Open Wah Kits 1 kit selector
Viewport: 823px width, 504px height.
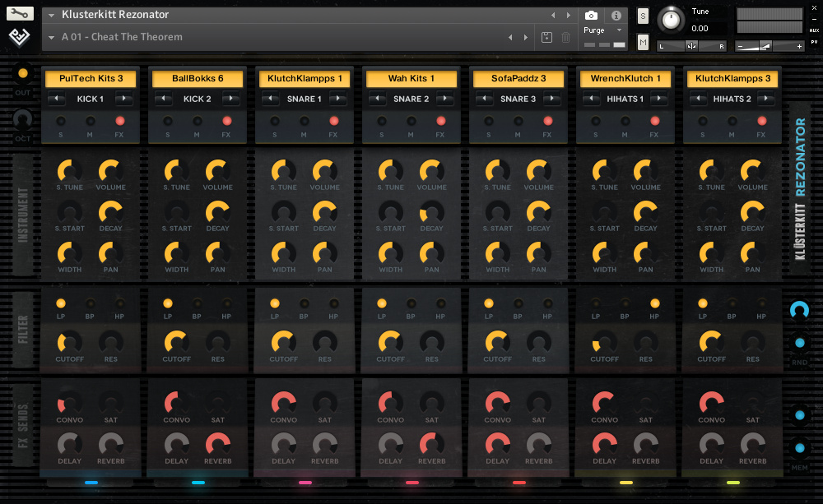coord(411,79)
